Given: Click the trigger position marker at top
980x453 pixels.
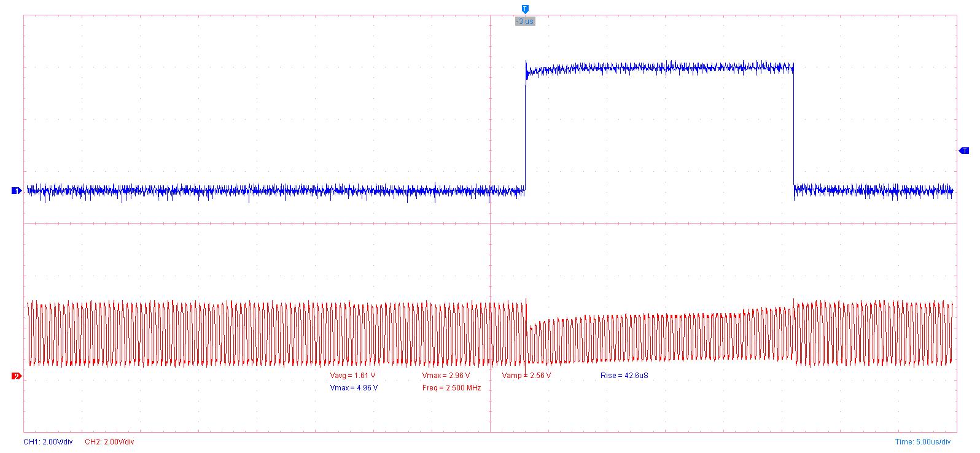Looking at the screenshot, I should point(524,9).
